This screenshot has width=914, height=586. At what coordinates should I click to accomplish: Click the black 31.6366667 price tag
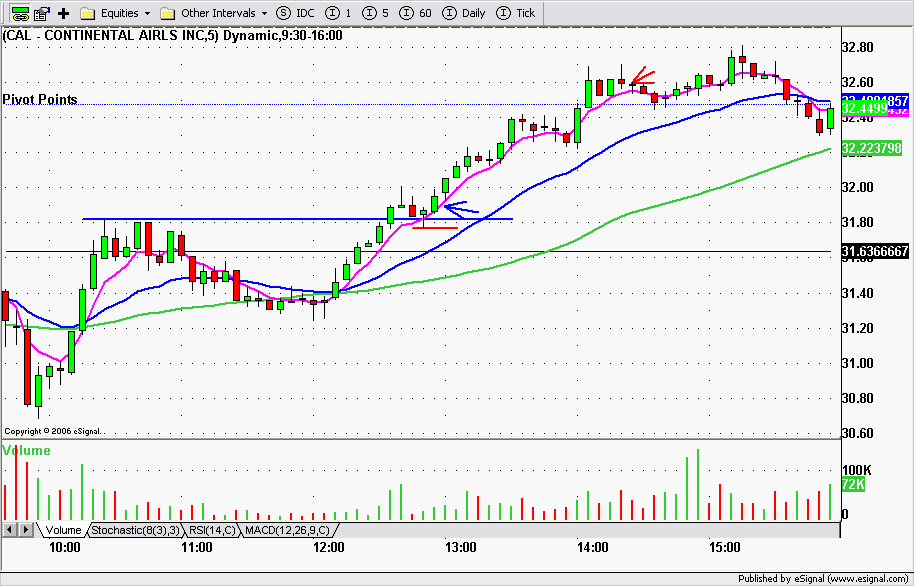tap(876, 251)
